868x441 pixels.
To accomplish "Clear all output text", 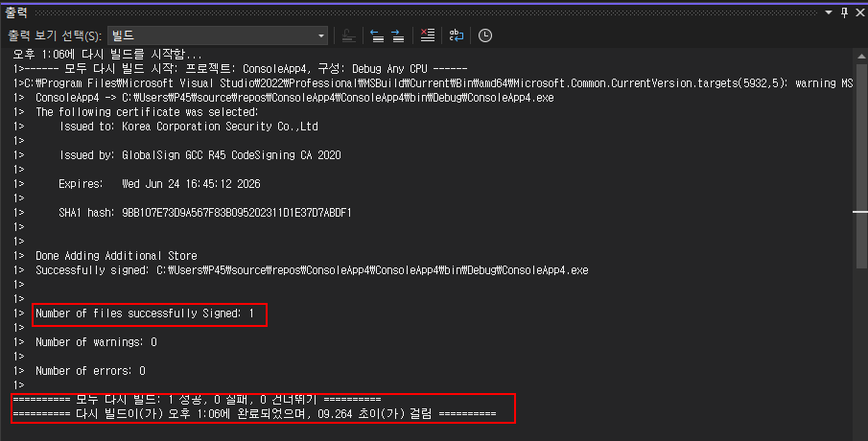I will [x=428, y=35].
